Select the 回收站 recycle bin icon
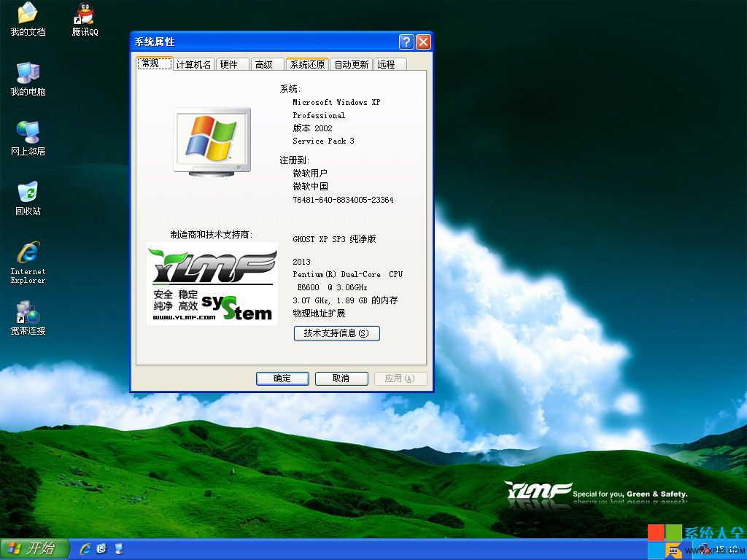 click(x=28, y=198)
